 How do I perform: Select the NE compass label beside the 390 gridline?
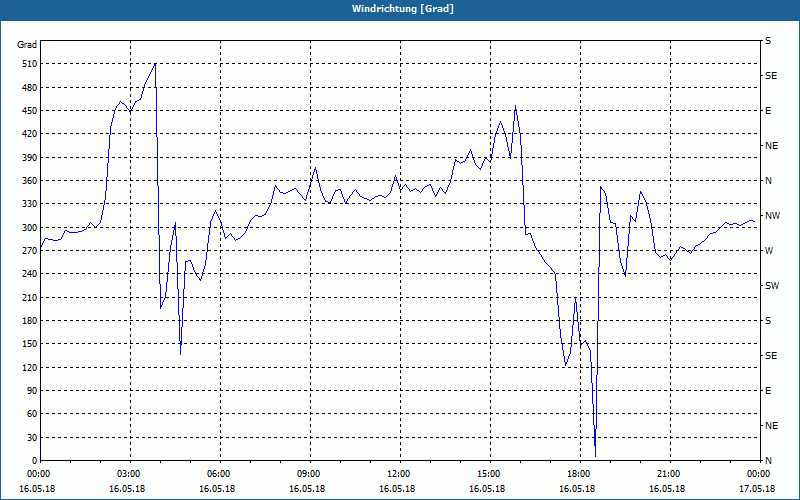pyautogui.click(x=771, y=146)
